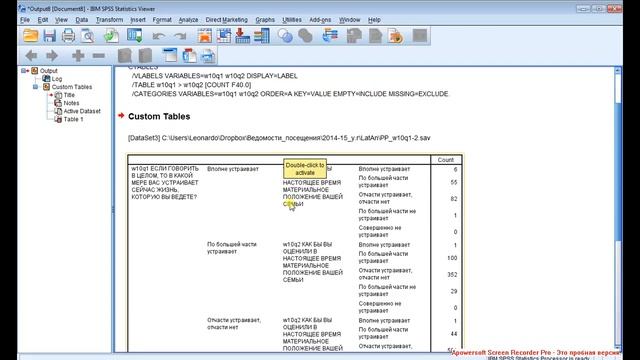Recall recently used dialogs icon

pos(134,36)
